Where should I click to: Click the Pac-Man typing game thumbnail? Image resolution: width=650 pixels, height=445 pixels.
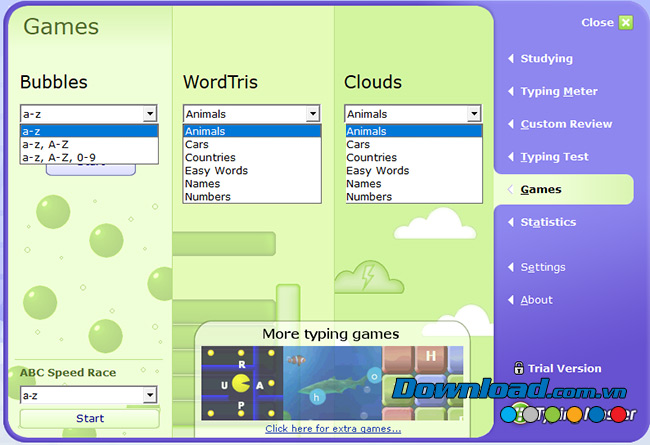click(242, 383)
